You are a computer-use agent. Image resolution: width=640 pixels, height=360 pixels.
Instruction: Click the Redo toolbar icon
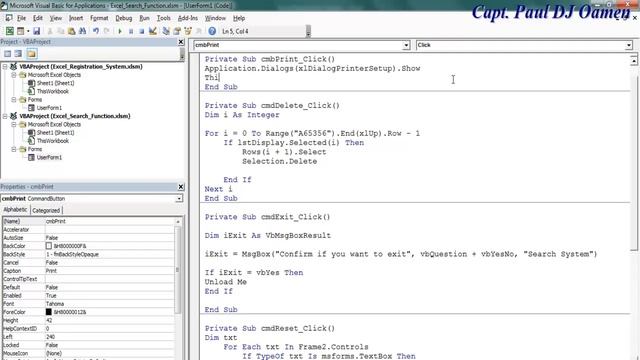(107, 31)
